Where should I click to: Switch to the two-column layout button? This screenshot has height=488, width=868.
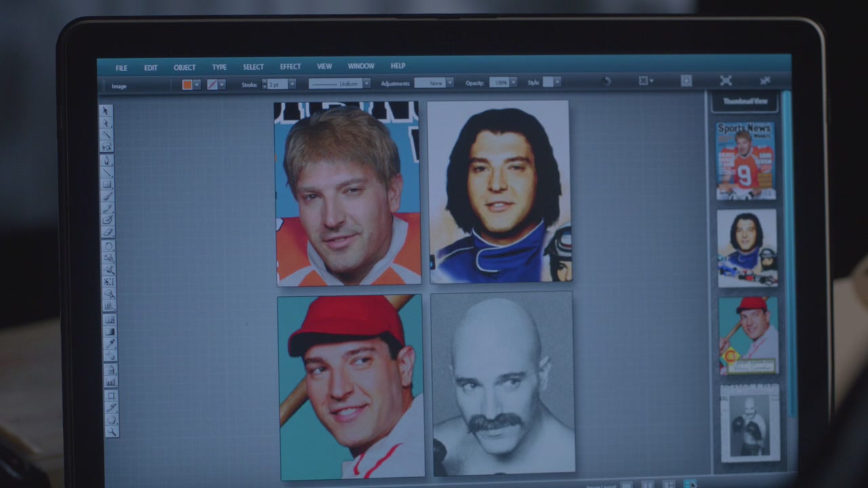click(x=648, y=484)
